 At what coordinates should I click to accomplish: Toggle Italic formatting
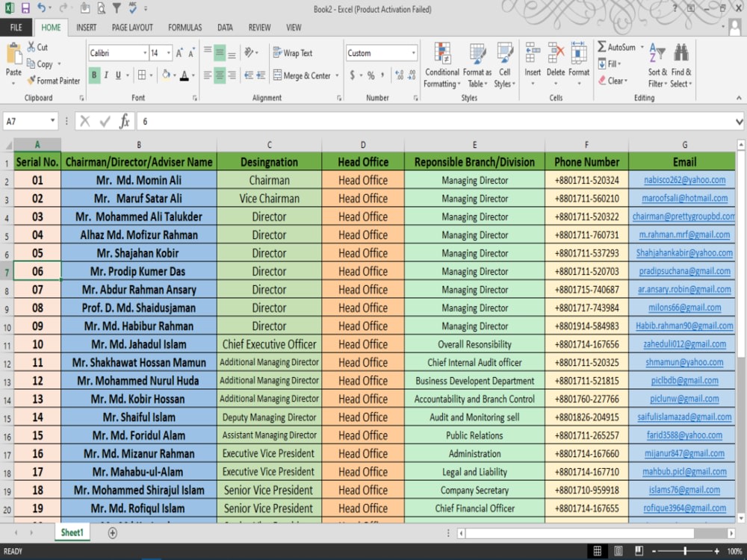(x=106, y=75)
